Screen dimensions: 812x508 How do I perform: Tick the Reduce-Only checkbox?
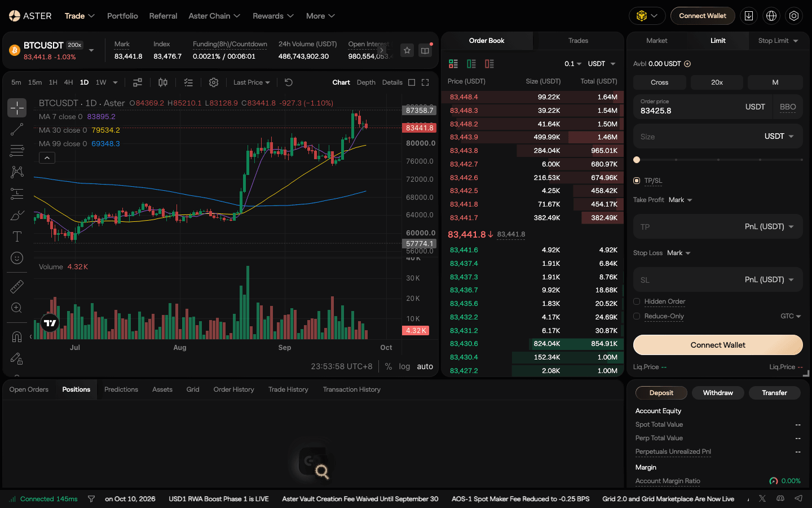pos(637,316)
